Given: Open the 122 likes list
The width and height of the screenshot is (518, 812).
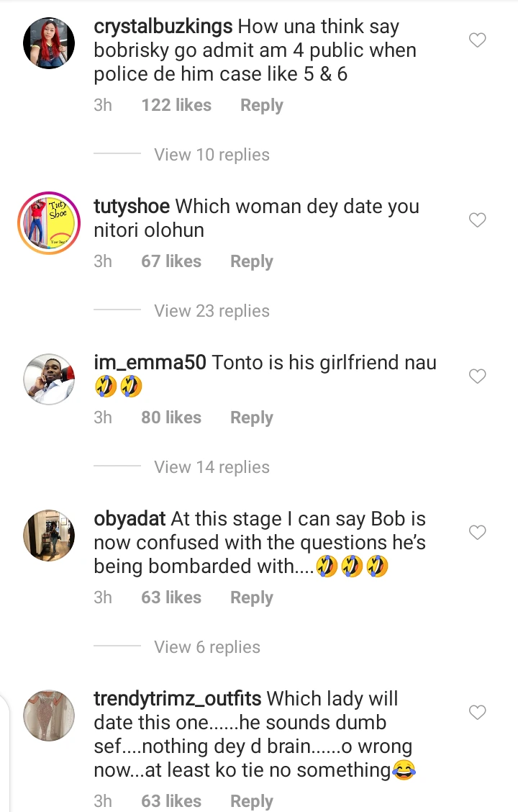Looking at the screenshot, I should [x=176, y=105].
